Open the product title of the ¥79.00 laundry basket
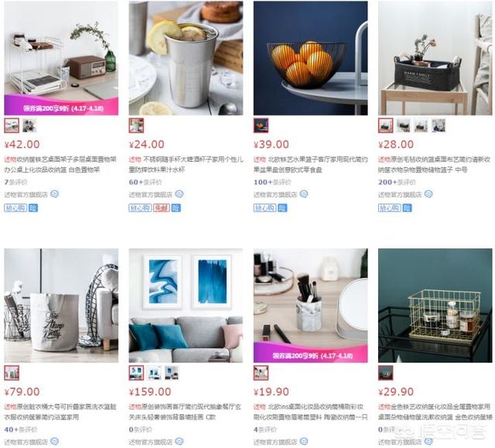 (60, 412)
